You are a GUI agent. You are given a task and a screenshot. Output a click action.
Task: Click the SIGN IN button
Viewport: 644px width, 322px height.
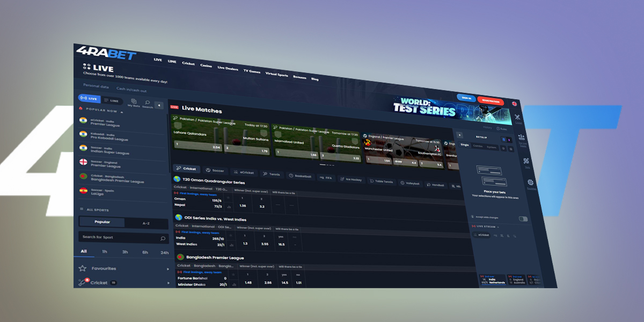point(466,98)
